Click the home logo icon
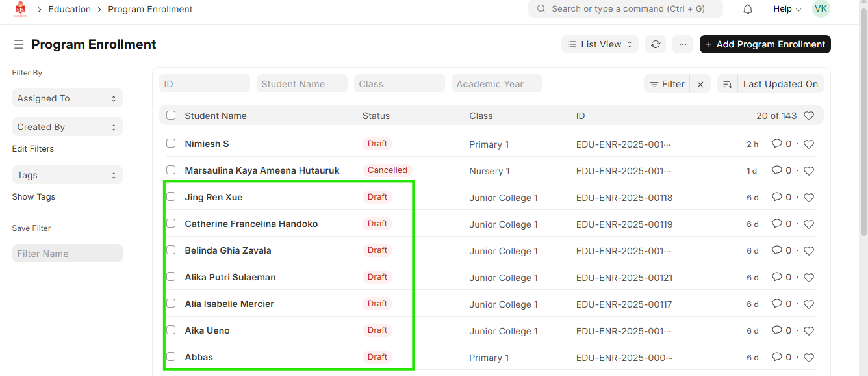The height and width of the screenshot is (376, 868). coord(20,9)
